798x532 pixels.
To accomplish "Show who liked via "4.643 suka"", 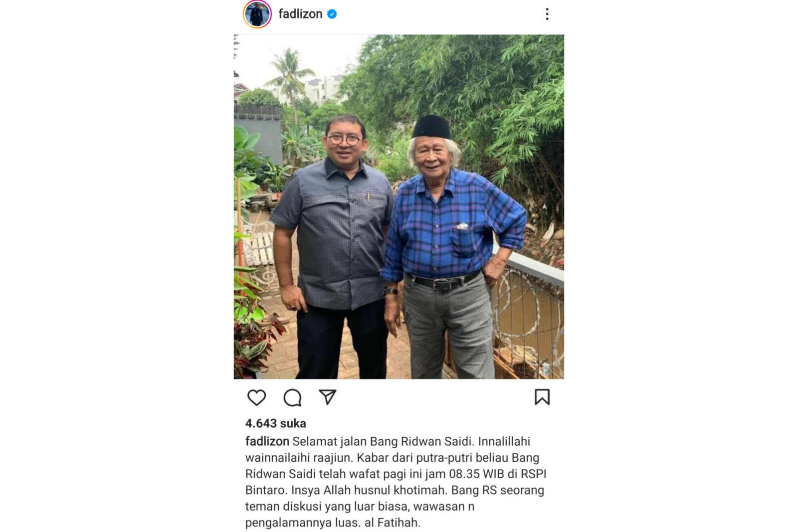I will [x=275, y=423].
